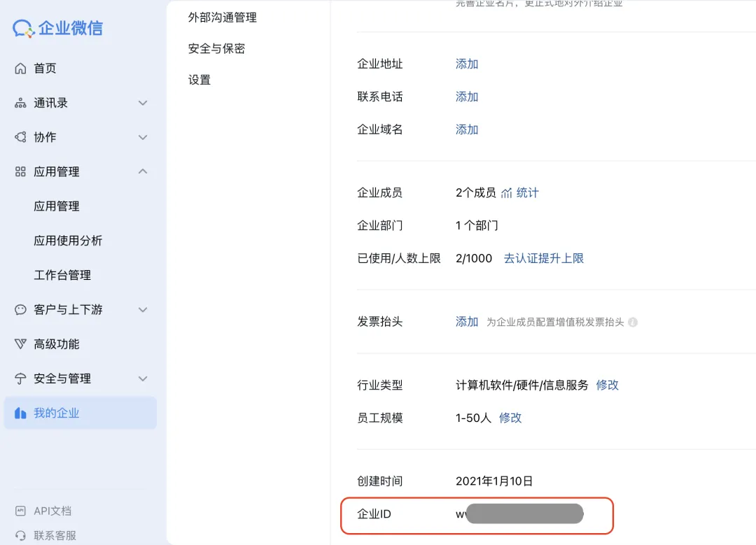Click the 安全与管理 umbrella icon
This screenshot has height=545, width=756.
[20, 378]
